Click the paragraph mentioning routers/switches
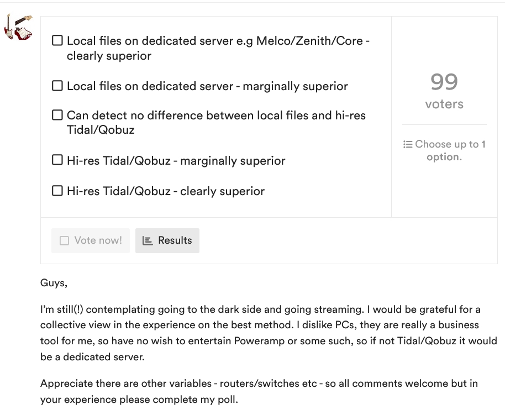 click(x=259, y=391)
